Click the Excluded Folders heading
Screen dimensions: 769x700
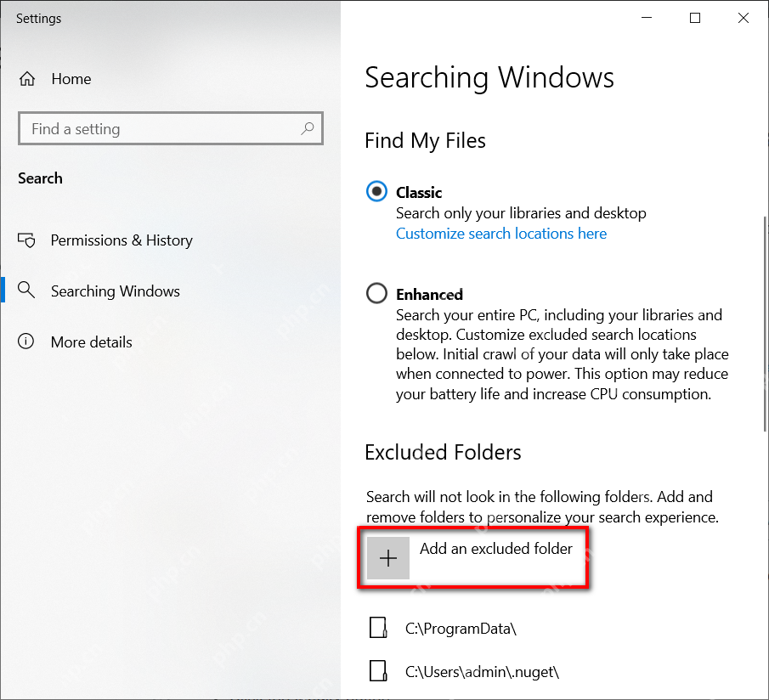click(x=443, y=452)
